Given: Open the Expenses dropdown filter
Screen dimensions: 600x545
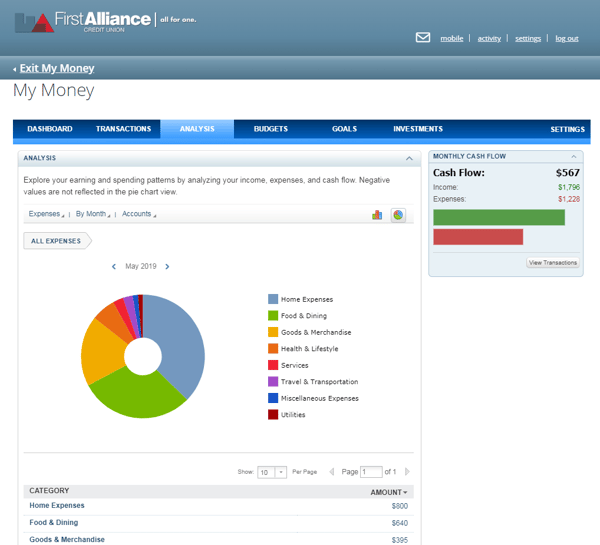Looking at the screenshot, I should click(x=46, y=214).
